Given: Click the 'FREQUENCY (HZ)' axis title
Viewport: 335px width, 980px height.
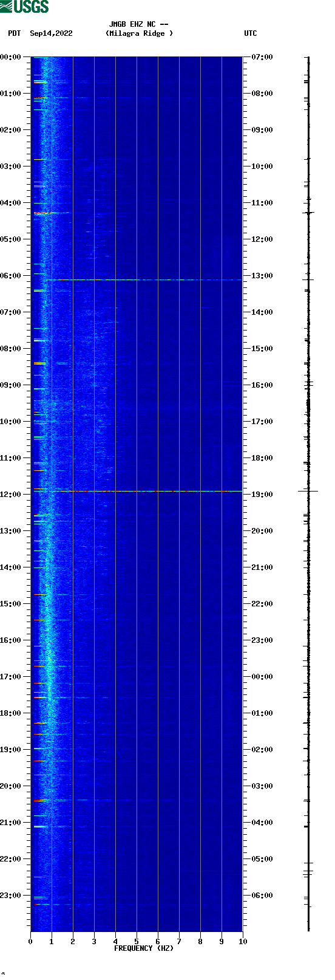Looking at the screenshot, I should [x=144, y=948].
